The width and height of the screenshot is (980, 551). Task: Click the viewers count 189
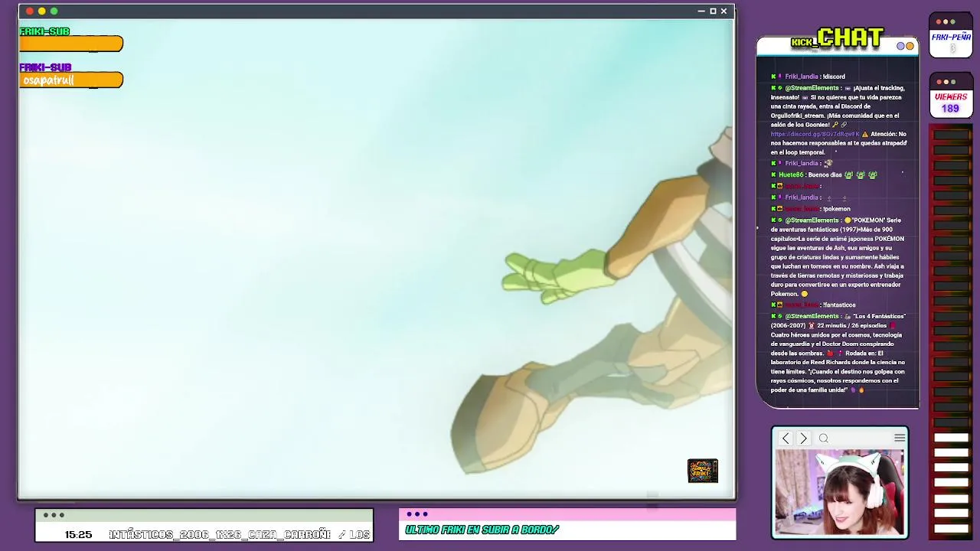pyautogui.click(x=950, y=109)
